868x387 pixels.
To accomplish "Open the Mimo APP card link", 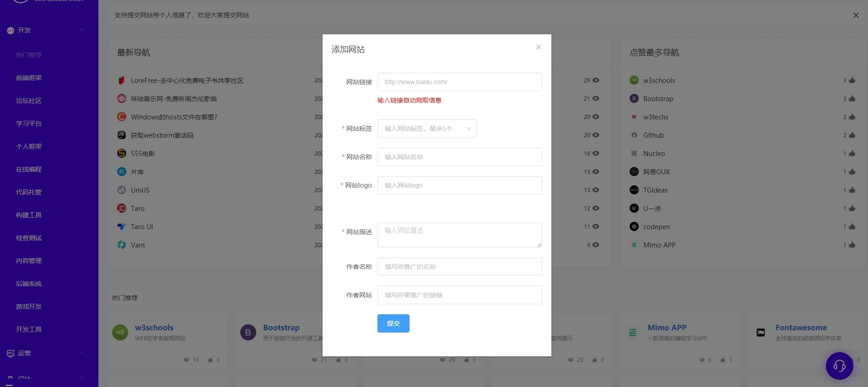I will [667, 328].
